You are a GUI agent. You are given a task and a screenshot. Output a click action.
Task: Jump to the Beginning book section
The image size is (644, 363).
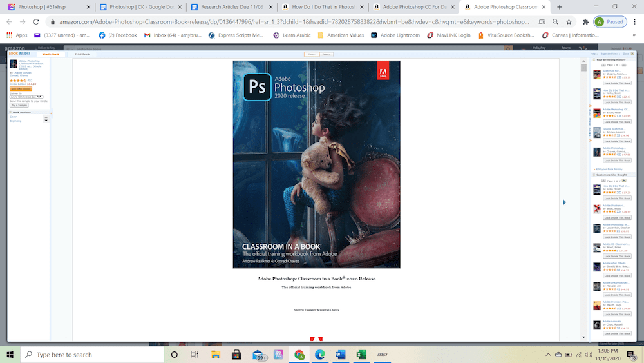[x=15, y=121]
